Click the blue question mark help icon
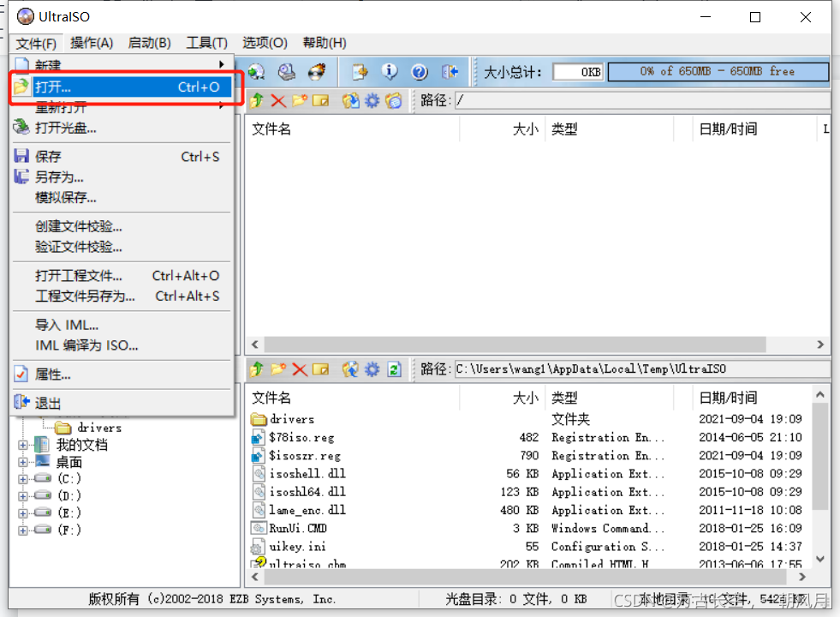 coord(420,72)
